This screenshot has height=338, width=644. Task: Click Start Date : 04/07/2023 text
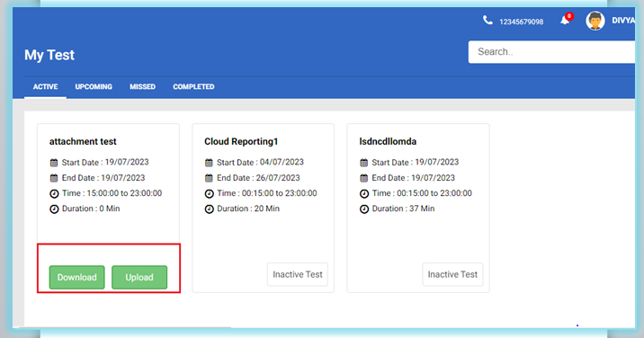point(260,162)
